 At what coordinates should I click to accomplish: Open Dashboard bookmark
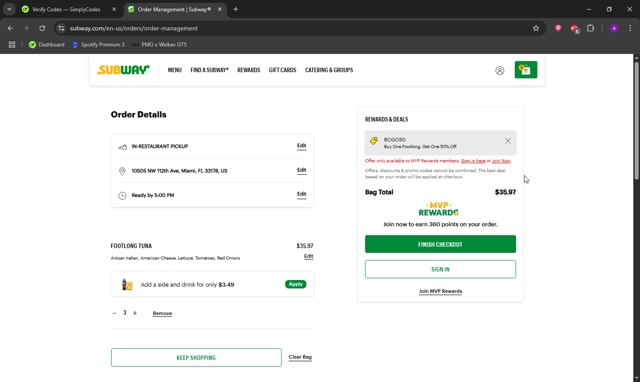pos(46,44)
